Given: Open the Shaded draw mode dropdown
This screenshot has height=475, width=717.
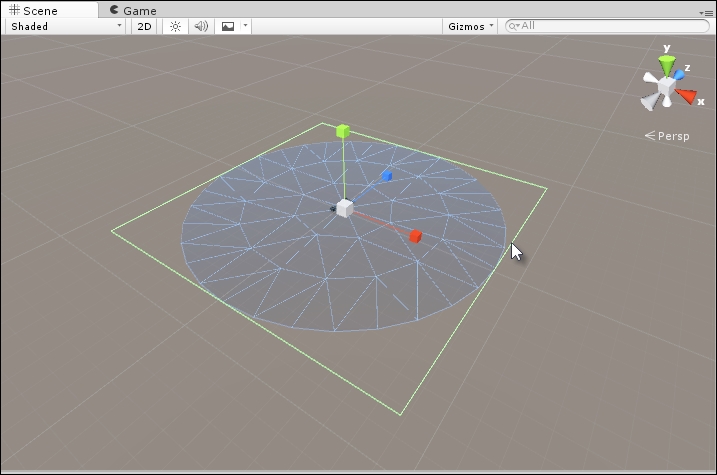Looking at the screenshot, I should coord(64,26).
